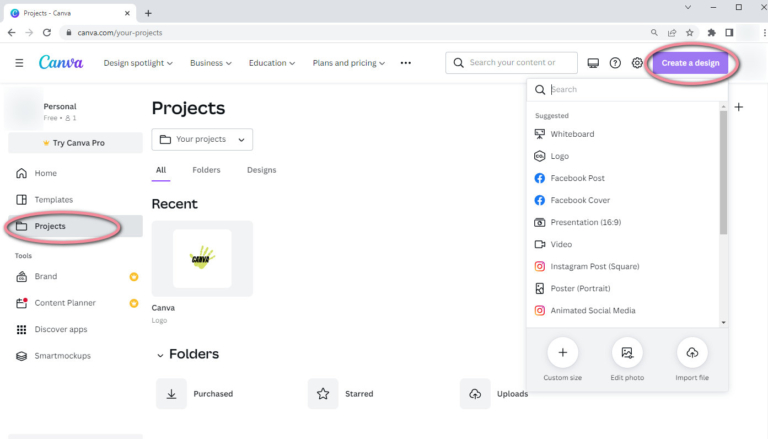Click the Try Canva Pro button
The height and width of the screenshot is (439, 768).
(74, 143)
